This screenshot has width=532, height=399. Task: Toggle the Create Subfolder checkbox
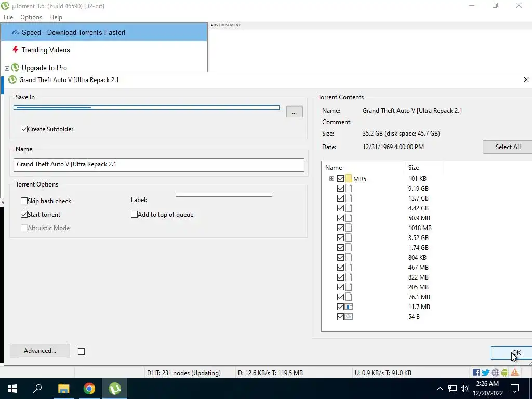pos(24,129)
